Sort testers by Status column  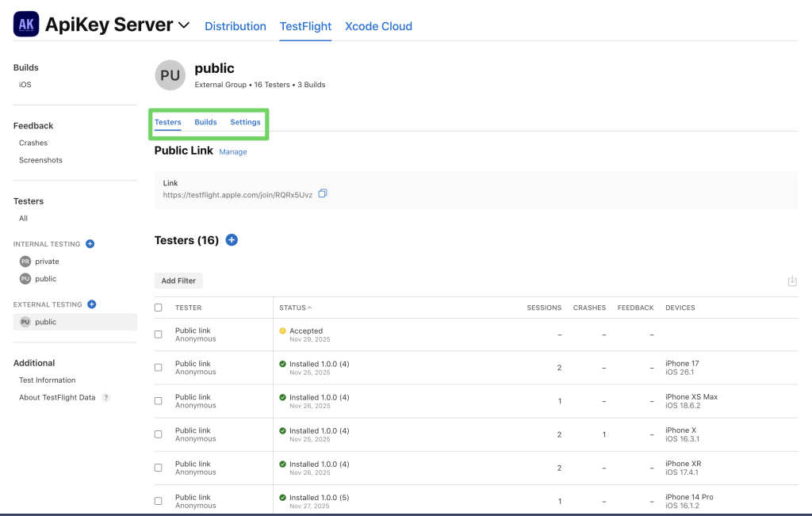point(295,308)
